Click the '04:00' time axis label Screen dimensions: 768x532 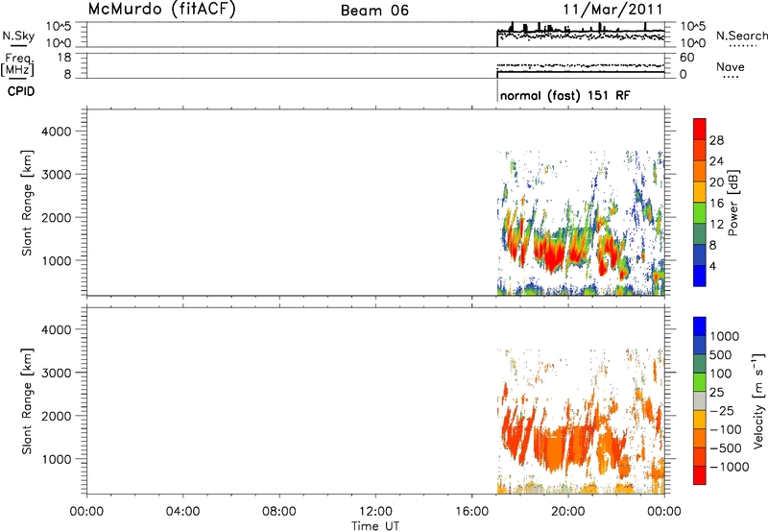point(183,512)
